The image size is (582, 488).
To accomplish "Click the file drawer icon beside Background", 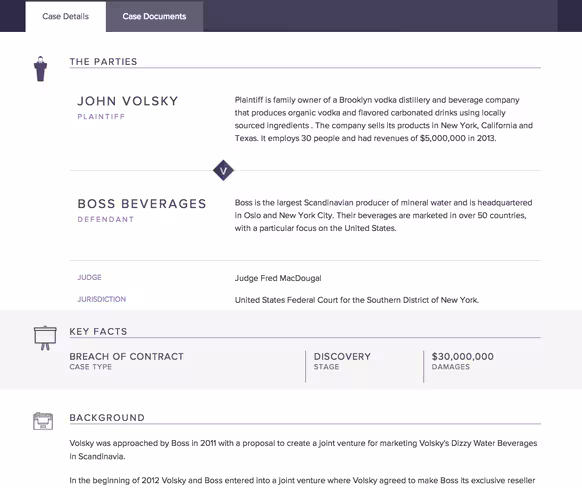I will [x=43, y=421].
